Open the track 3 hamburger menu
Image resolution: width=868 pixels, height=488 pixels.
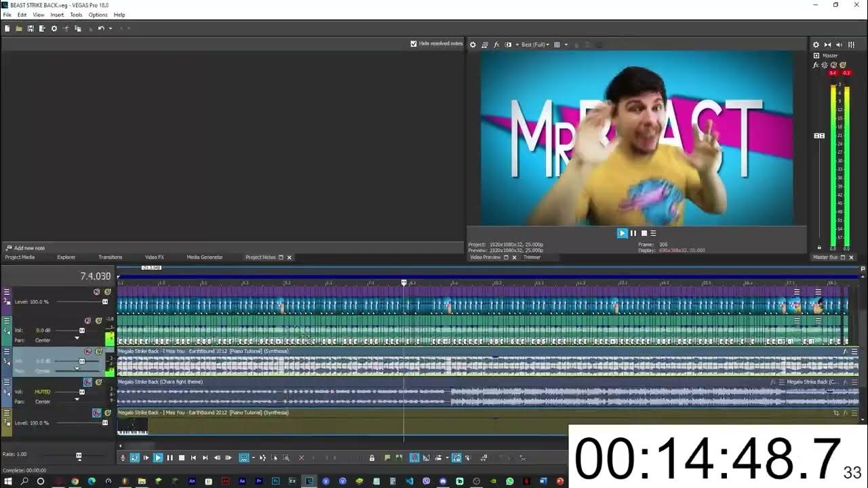pyautogui.click(x=7, y=292)
